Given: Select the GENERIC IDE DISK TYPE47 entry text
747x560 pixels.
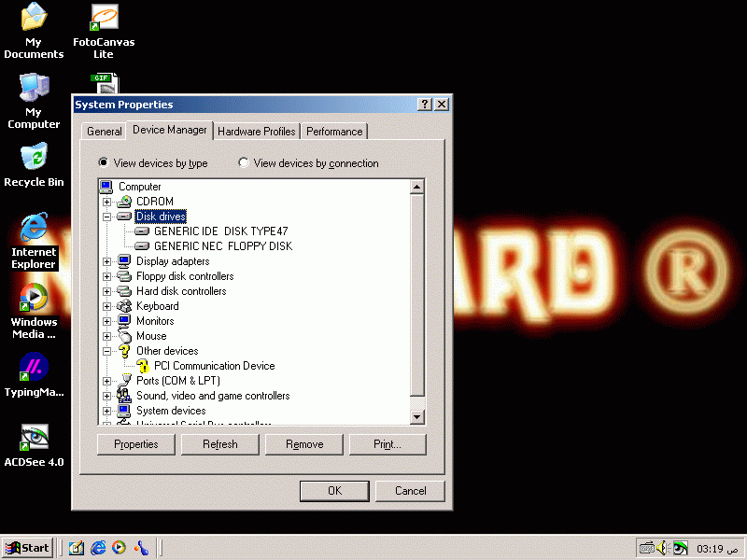Looking at the screenshot, I should point(221,231).
